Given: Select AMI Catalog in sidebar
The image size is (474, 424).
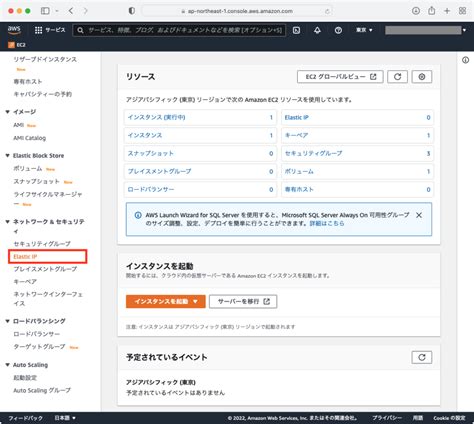Looking at the screenshot, I should click(30, 138).
